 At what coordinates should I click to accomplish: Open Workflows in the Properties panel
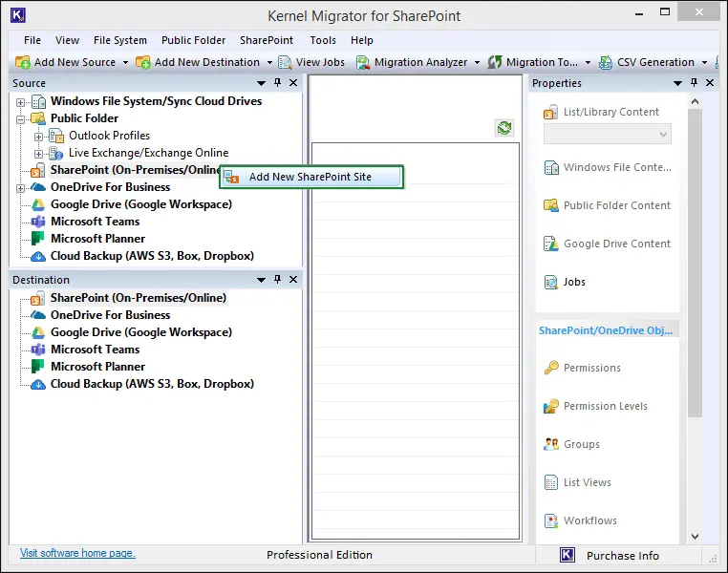coord(589,520)
